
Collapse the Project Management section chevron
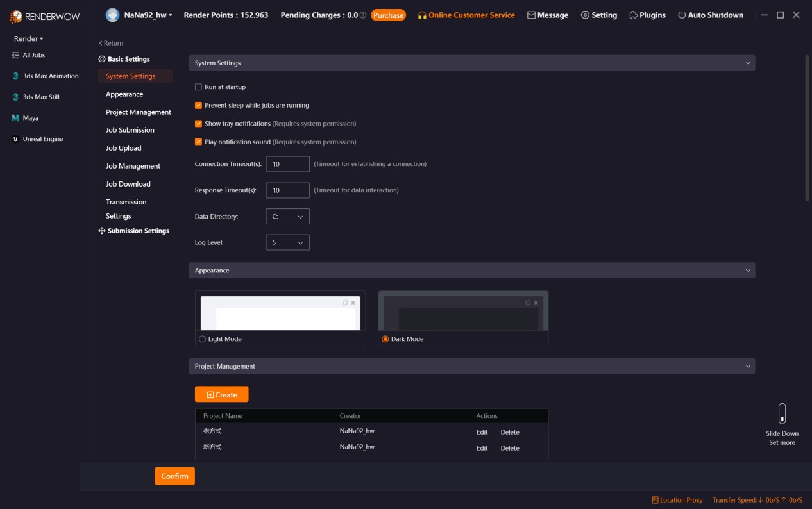(748, 366)
